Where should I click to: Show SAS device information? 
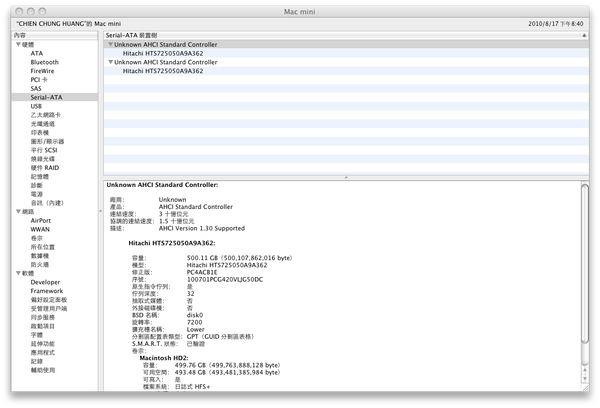point(36,88)
